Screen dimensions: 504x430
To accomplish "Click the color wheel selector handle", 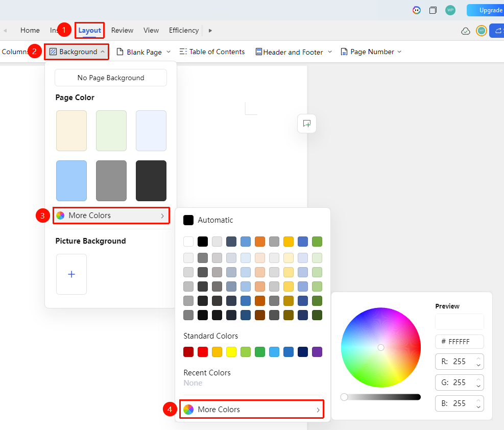I will (x=381, y=347).
